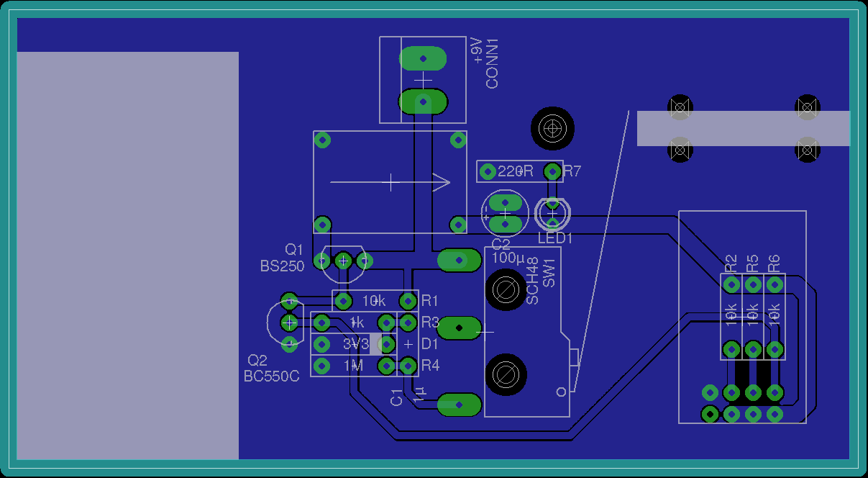Image resolution: width=868 pixels, height=478 pixels.
Task: Select the top pad of resistor R5
Action: (x=753, y=284)
